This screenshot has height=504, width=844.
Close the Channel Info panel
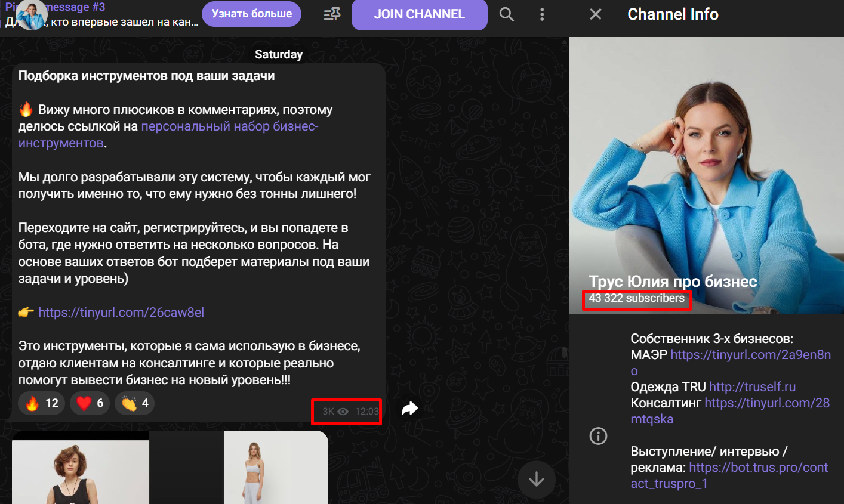(596, 14)
